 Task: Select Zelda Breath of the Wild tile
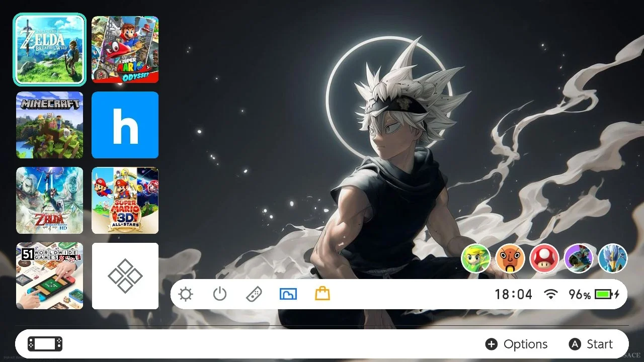pyautogui.click(x=49, y=49)
